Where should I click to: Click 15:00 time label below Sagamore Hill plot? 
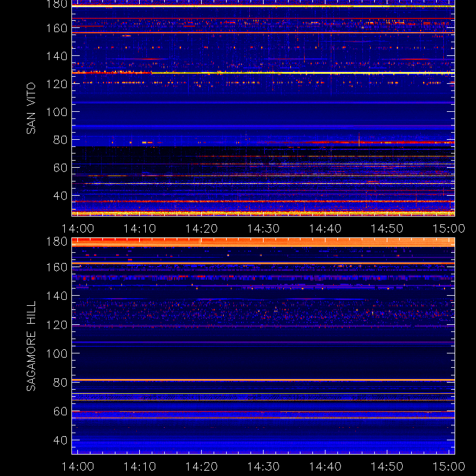(449, 466)
